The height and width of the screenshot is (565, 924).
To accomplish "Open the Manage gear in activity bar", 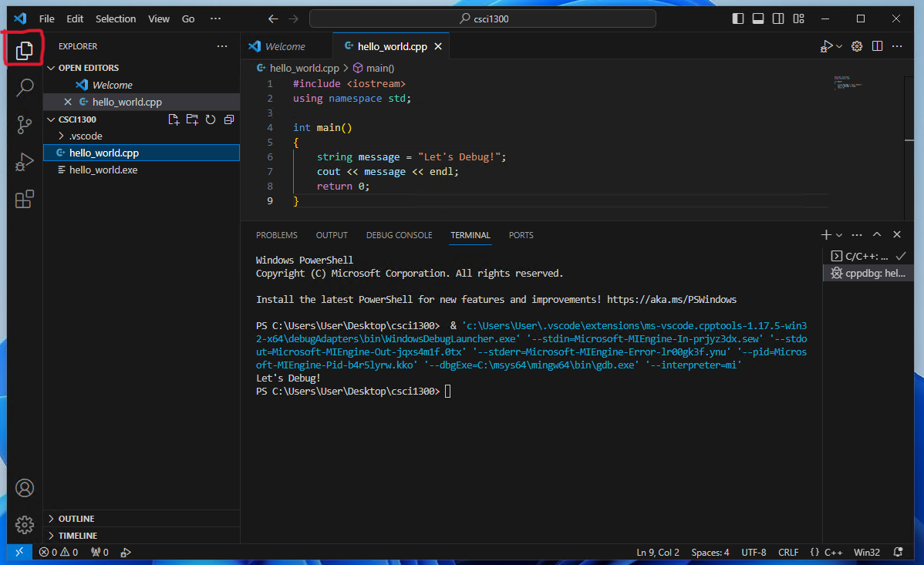I will click(x=24, y=524).
